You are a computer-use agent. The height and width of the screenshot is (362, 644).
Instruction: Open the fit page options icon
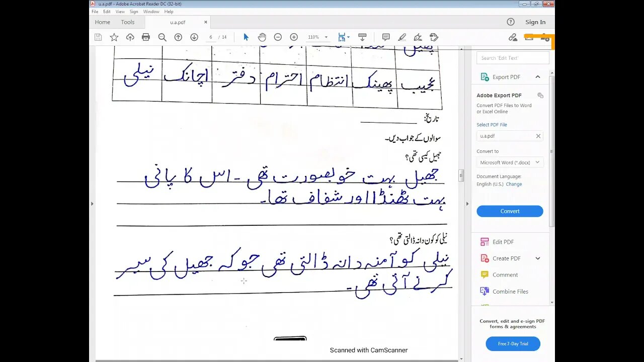click(343, 37)
